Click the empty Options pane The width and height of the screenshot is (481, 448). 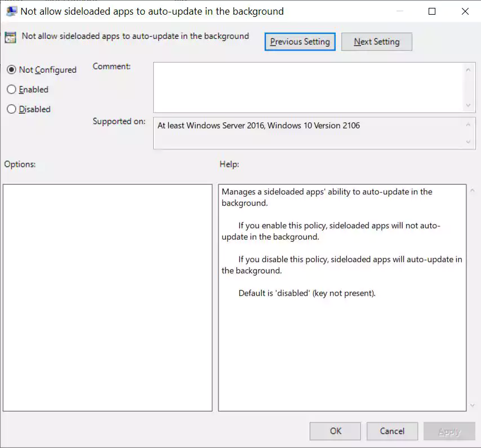click(x=108, y=298)
